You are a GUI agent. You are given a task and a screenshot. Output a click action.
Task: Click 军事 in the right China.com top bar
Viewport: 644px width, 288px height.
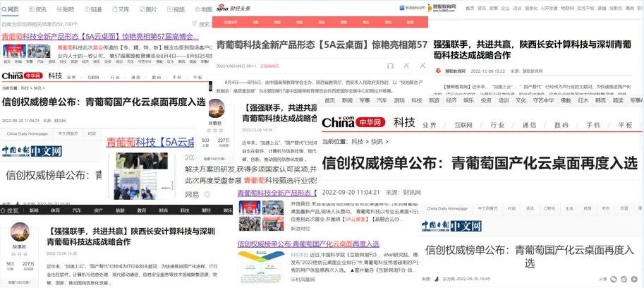pos(364,100)
